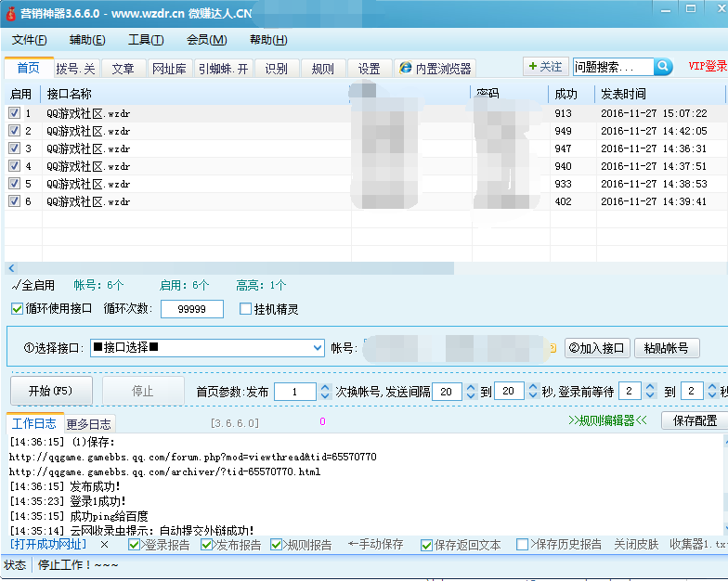
Task: Toggle row 5 enable checkbox
Action: [15, 184]
